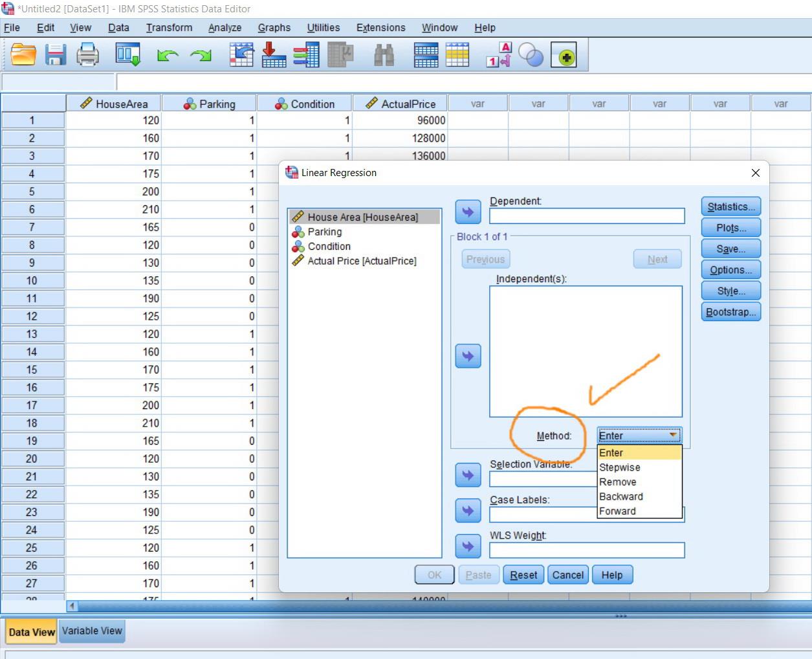Screen dimensions: 812x659
Task: Click the Recall recently used dialogs icon
Action: pyautogui.click(x=126, y=55)
